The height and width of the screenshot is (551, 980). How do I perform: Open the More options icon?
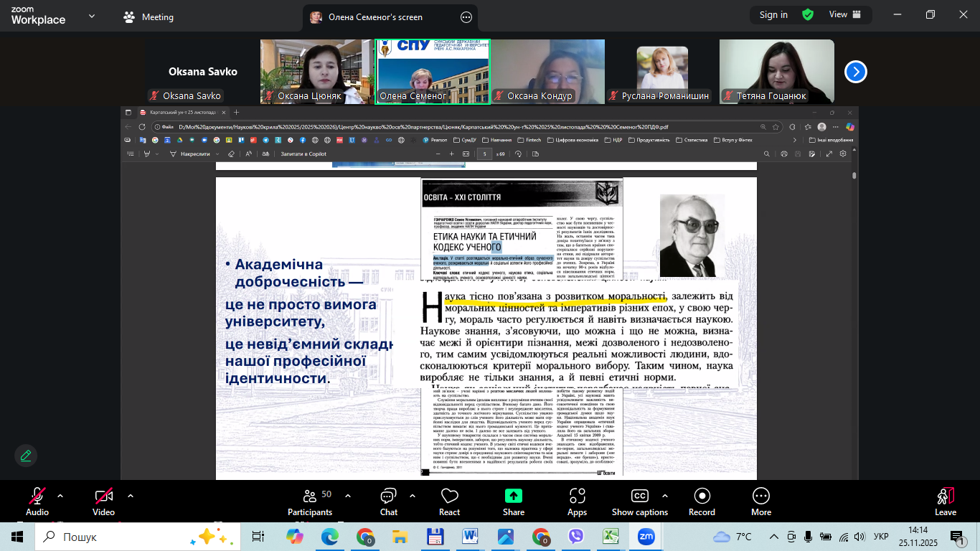click(761, 496)
